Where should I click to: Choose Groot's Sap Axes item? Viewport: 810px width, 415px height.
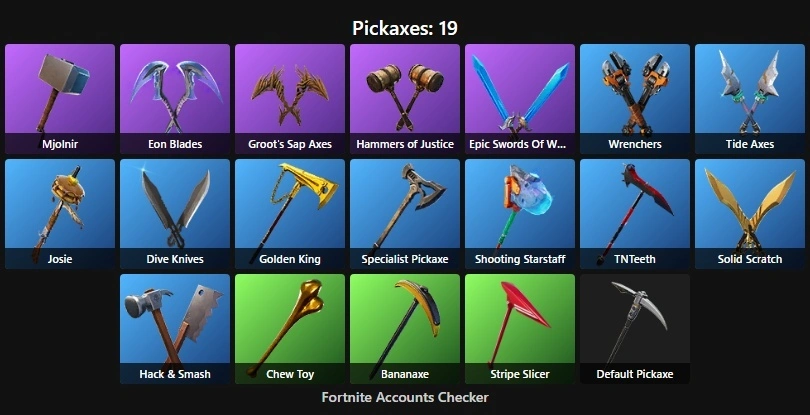[290, 99]
